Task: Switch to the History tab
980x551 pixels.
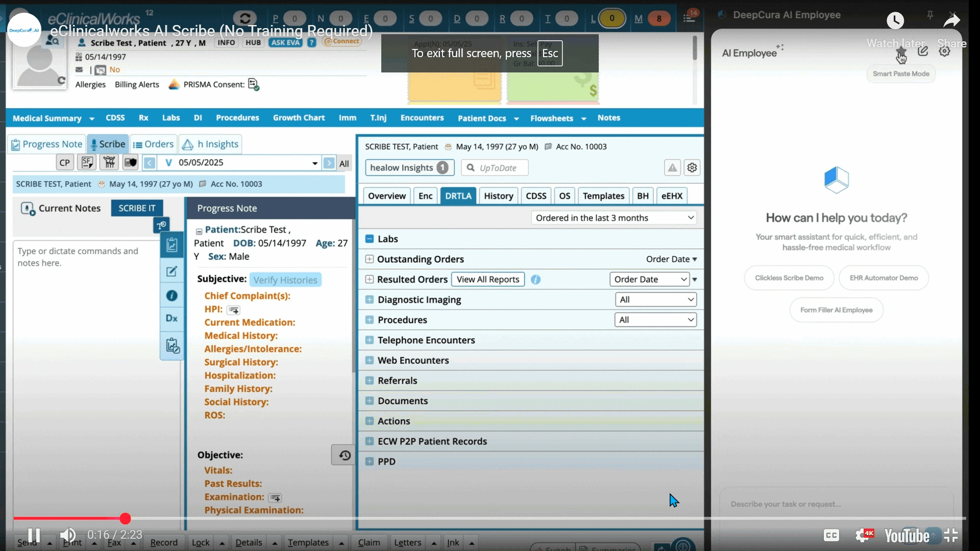Action: tap(498, 196)
